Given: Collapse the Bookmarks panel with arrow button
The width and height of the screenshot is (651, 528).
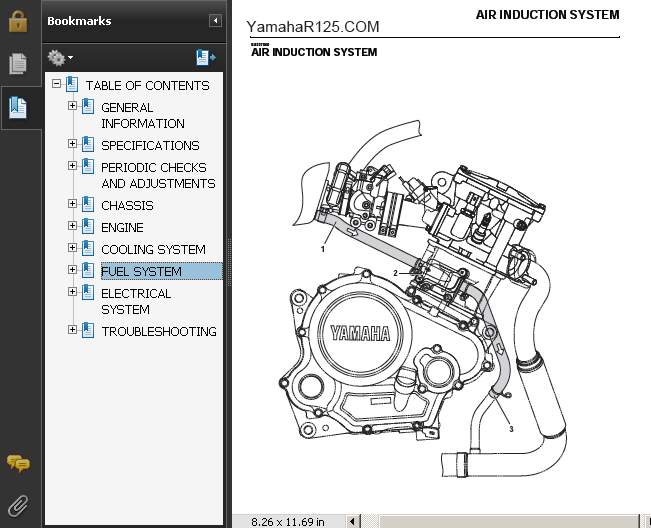Looking at the screenshot, I should tap(215, 21).
